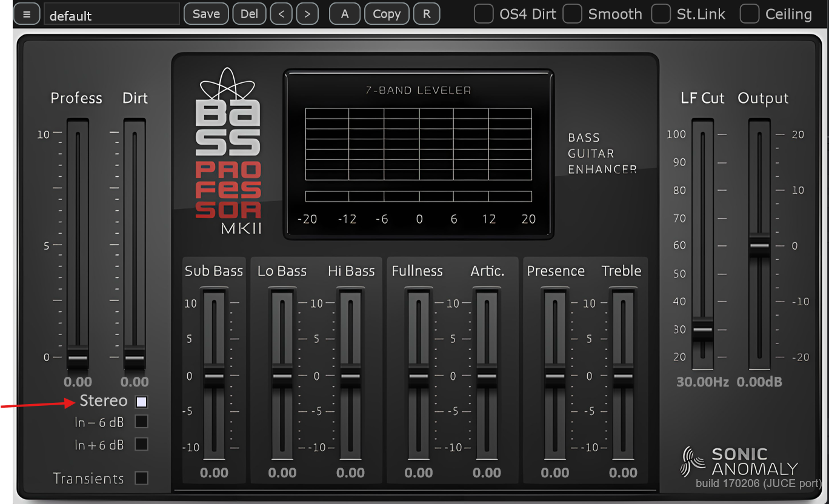The width and height of the screenshot is (829, 504).
Task: Open the hamburger preset menu
Action: tap(26, 14)
